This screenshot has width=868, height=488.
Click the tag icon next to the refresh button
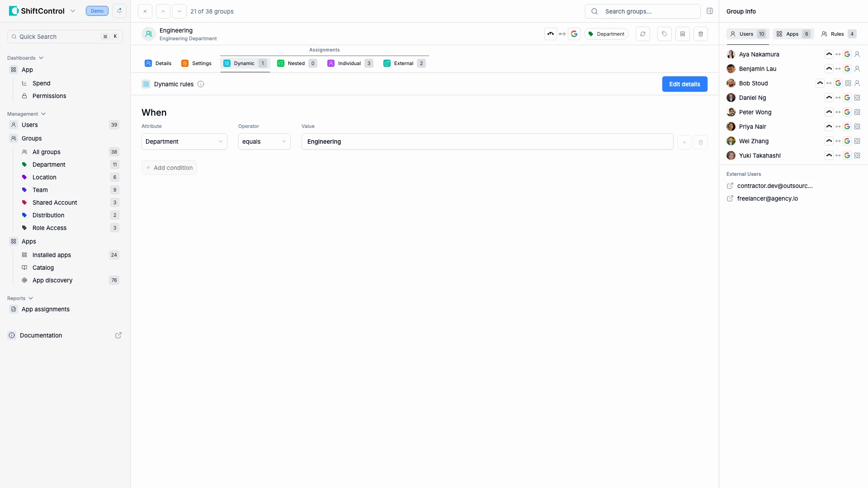point(664,33)
